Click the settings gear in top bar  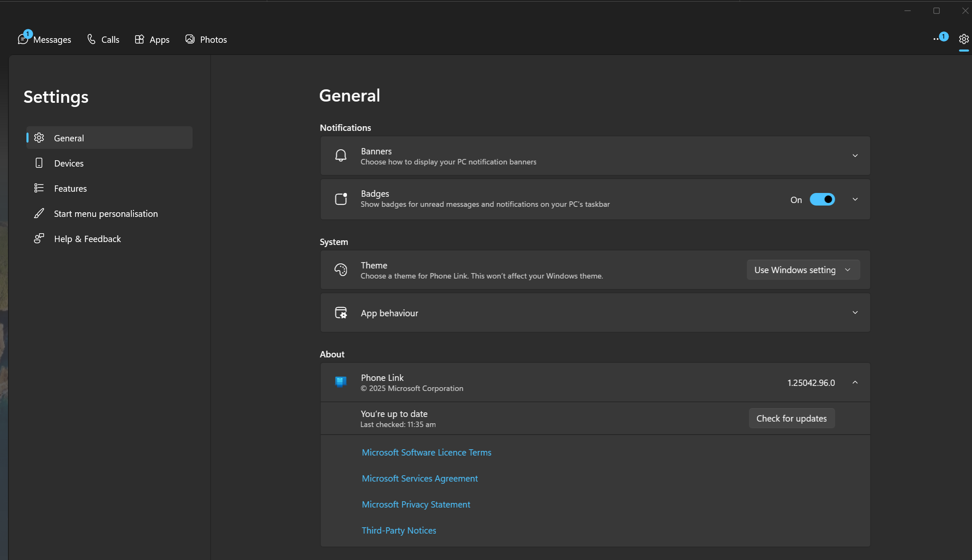click(964, 39)
